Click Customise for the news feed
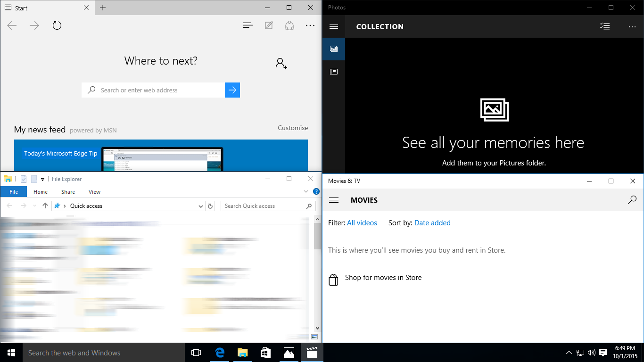This screenshot has height=362, width=644. pyautogui.click(x=293, y=128)
